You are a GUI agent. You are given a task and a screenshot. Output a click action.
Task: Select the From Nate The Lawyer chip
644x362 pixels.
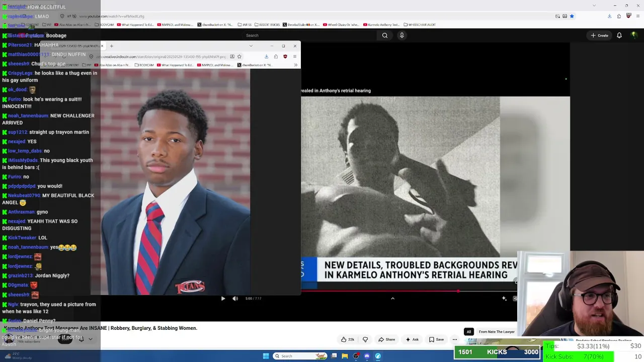pos(497,332)
